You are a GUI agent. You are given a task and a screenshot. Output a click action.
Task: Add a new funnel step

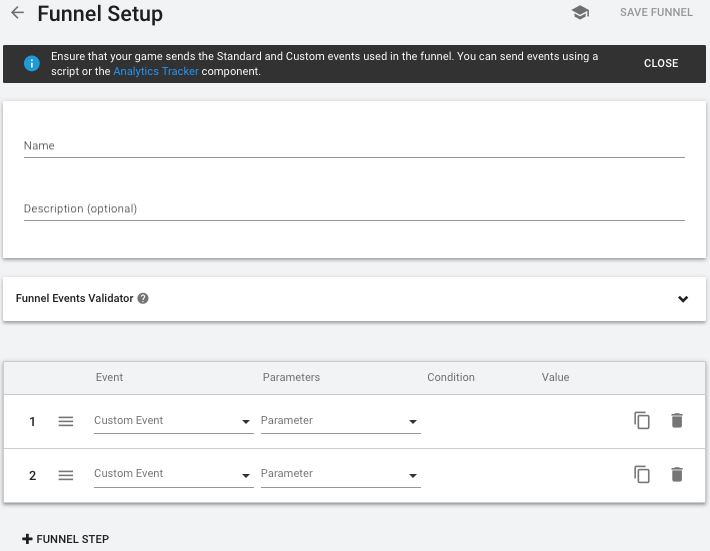pos(66,539)
